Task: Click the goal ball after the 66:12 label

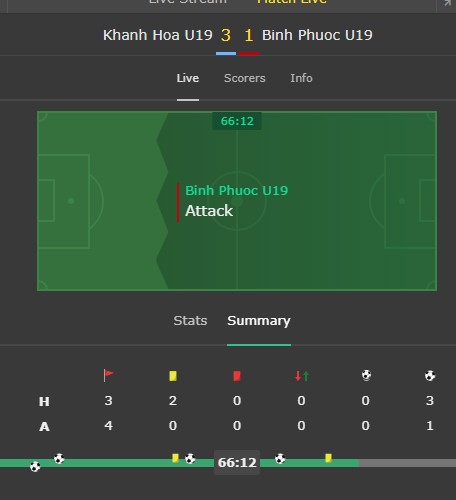Action: [x=280, y=459]
